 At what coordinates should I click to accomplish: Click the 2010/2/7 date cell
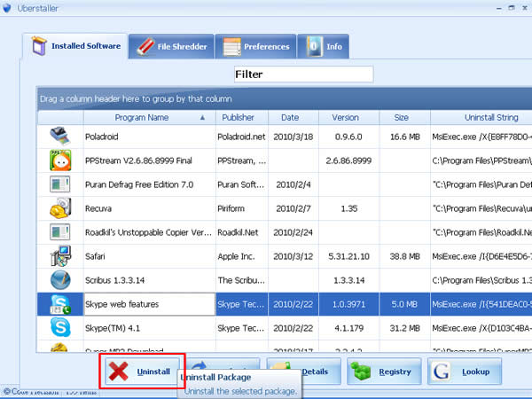(x=293, y=208)
